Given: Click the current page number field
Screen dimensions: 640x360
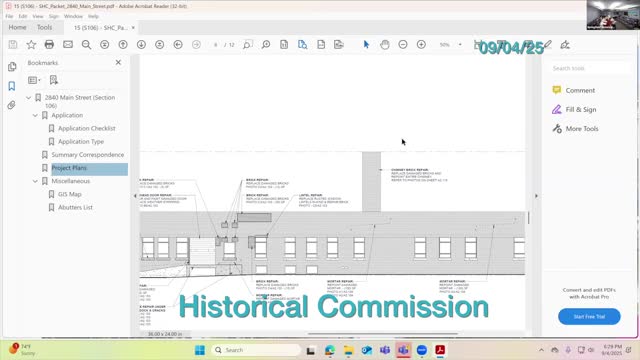Looking at the screenshot, I should (216, 44).
